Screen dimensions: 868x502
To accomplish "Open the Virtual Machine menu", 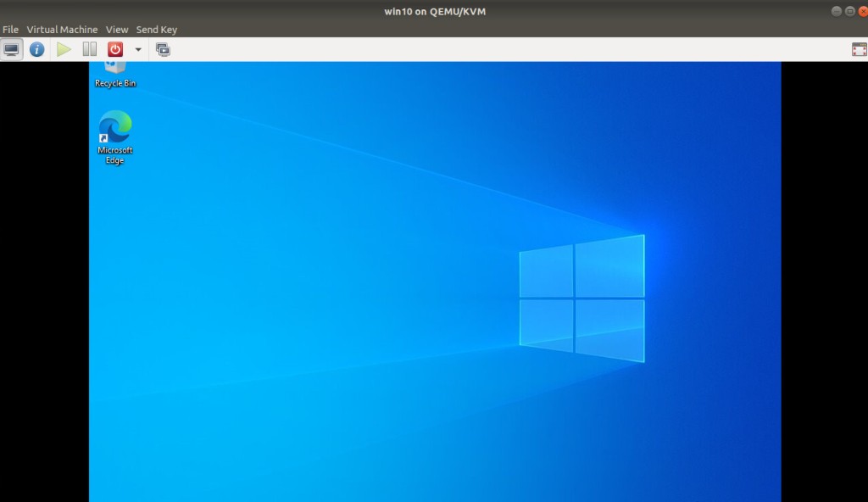I will click(x=62, y=30).
